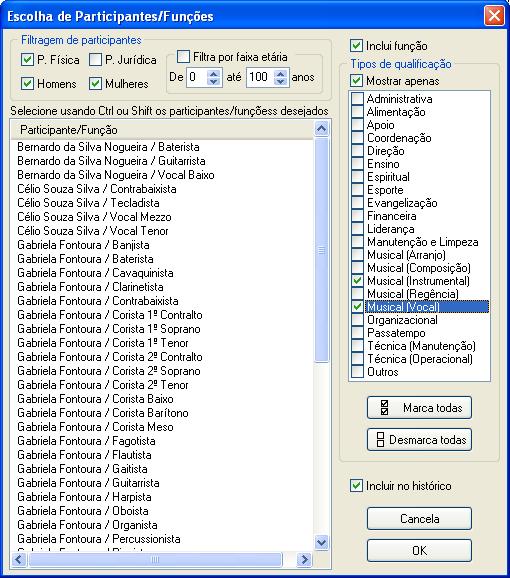The width and height of the screenshot is (510, 578).
Task: Click the list scroll-down arrow
Action: (321, 543)
